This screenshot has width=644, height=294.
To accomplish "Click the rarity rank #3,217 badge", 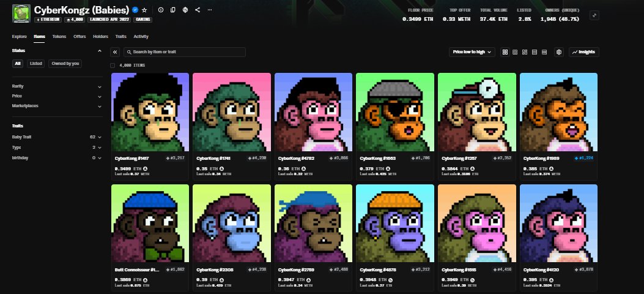I will (176, 158).
